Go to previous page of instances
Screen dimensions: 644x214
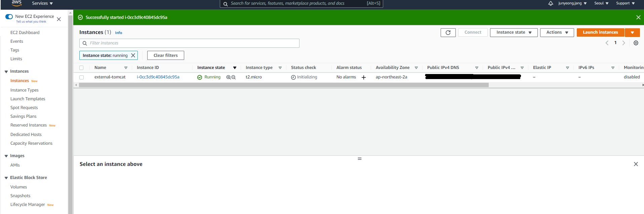pyautogui.click(x=607, y=43)
